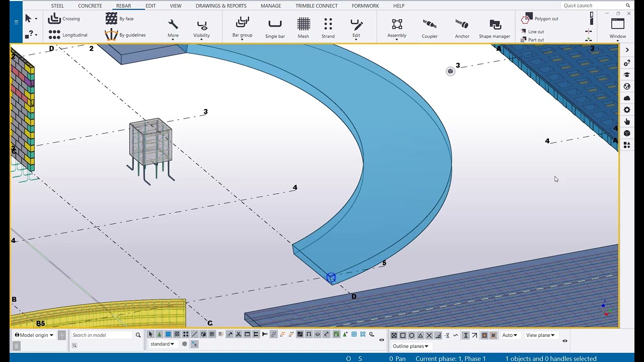Open the Auto snap depth dropdown
Viewport: 644px width, 362px height.
(x=509, y=335)
